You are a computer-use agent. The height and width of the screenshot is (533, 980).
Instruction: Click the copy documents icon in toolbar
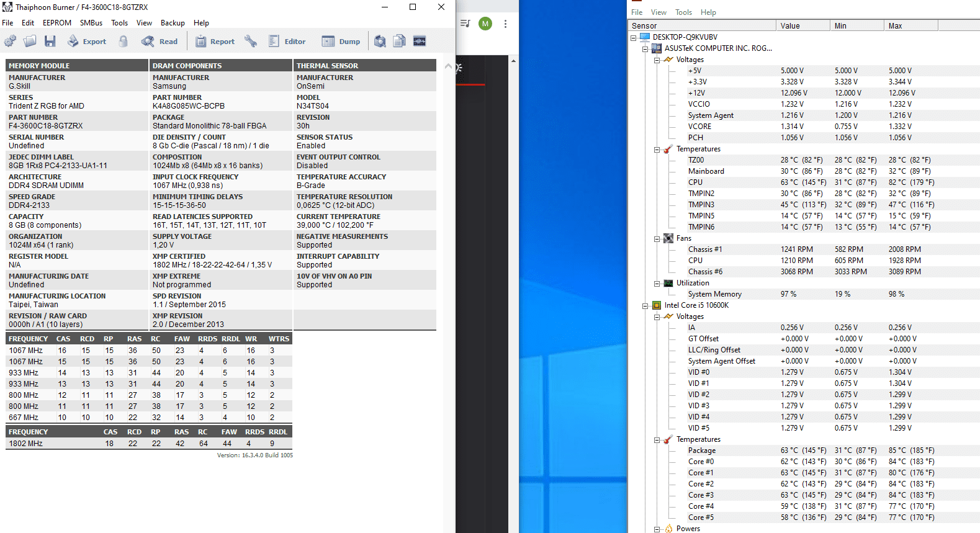(x=400, y=41)
